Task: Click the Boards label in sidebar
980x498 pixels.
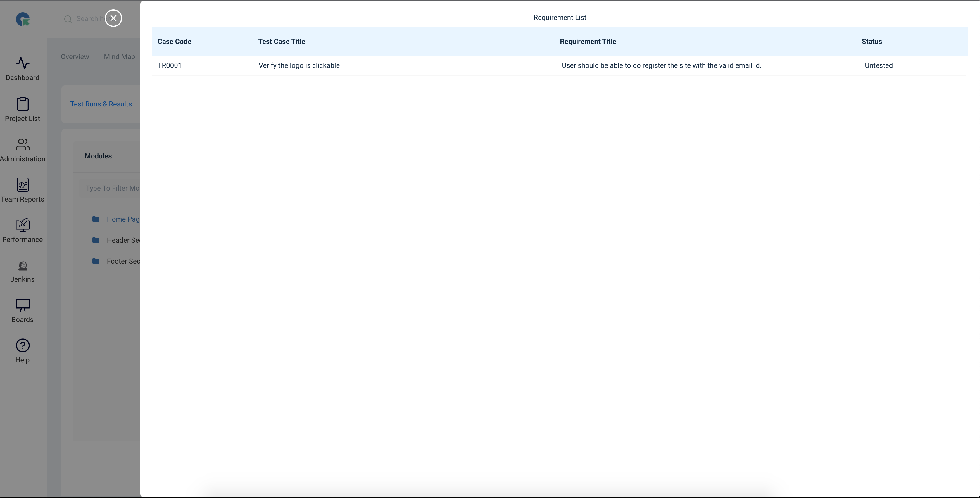Action: tap(23, 320)
